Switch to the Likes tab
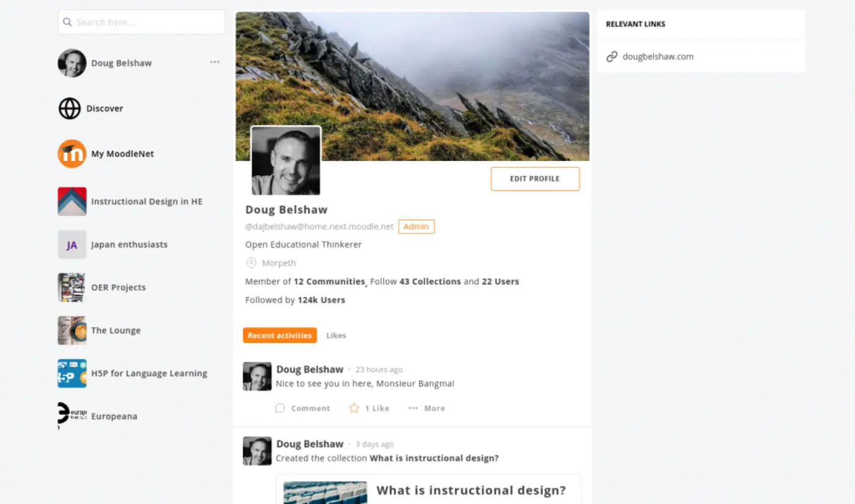Image resolution: width=855 pixels, height=504 pixels. 336,336
